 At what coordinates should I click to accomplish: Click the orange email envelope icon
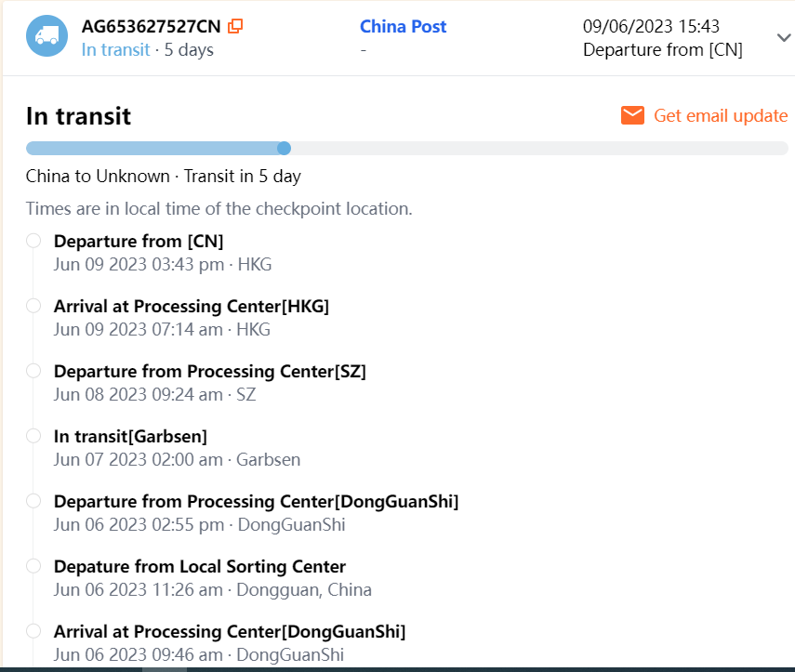[x=633, y=115]
